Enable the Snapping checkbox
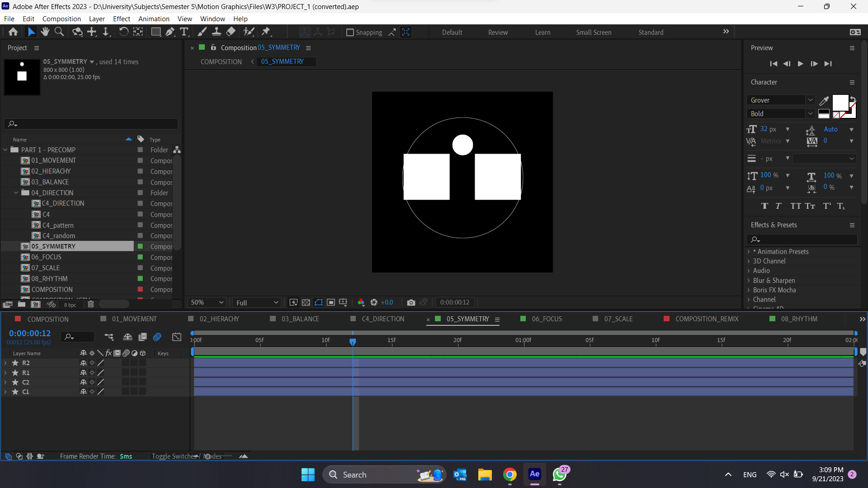The width and height of the screenshot is (868, 488). pyautogui.click(x=350, y=33)
